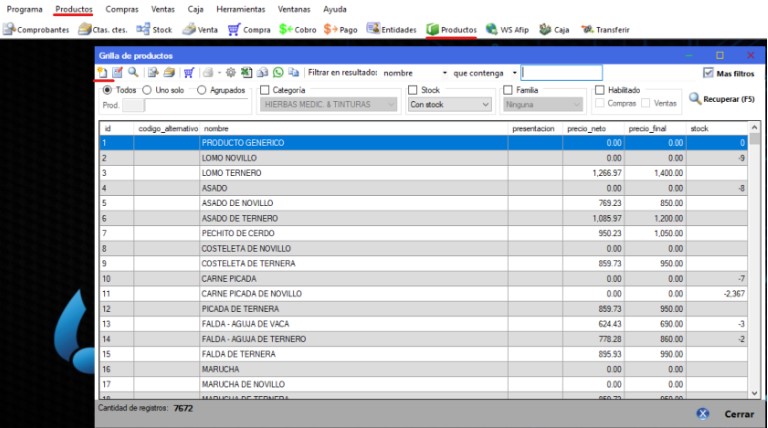Open the Compras menu
Image resolution: width=768 pixels, height=428 pixels.
click(122, 9)
